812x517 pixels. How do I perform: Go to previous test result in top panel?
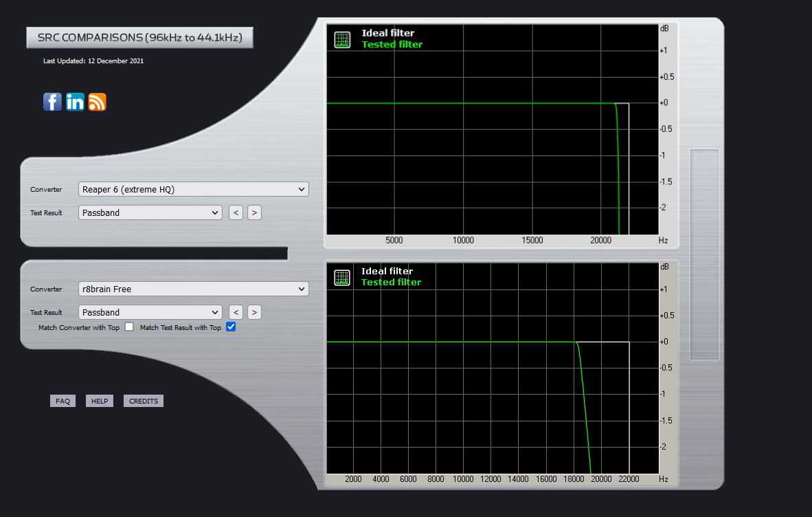(236, 212)
